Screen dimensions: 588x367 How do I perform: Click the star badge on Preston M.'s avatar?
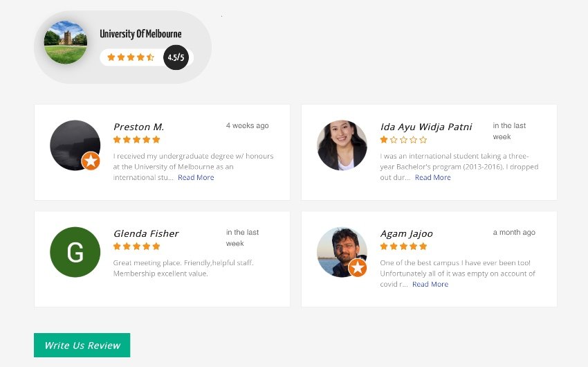(x=91, y=161)
